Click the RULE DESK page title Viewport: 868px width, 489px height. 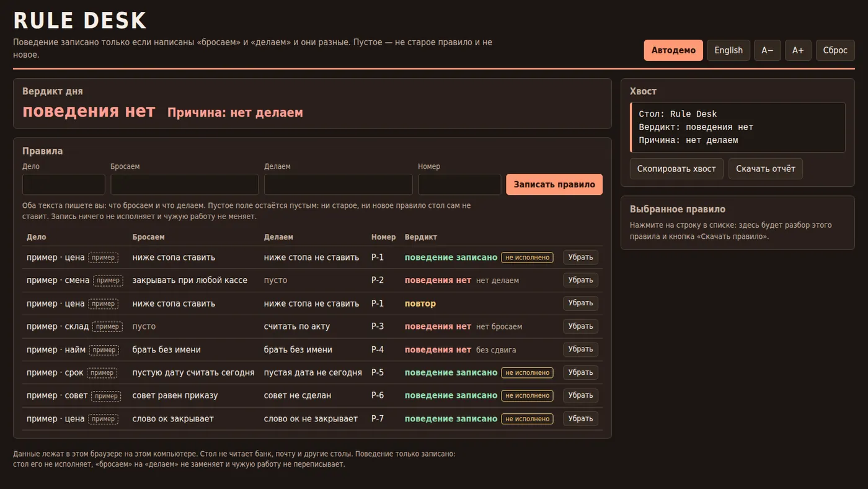(80, 20)
